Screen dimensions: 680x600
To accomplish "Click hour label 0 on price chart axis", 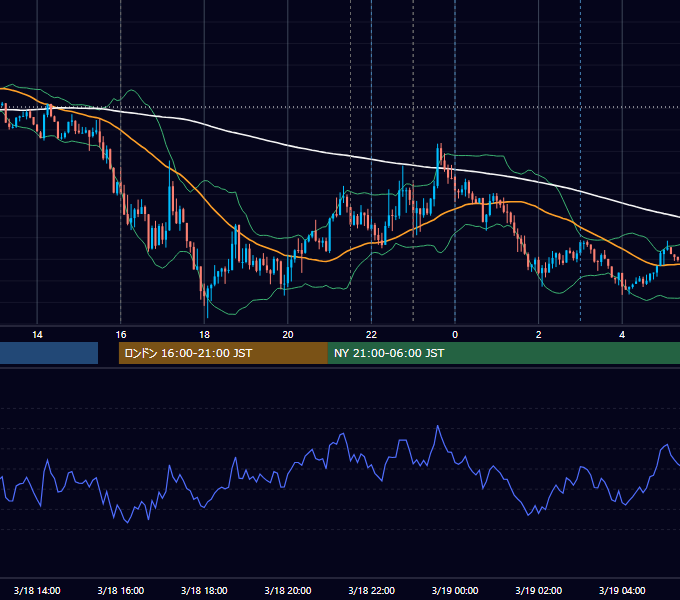I will 455,335.
